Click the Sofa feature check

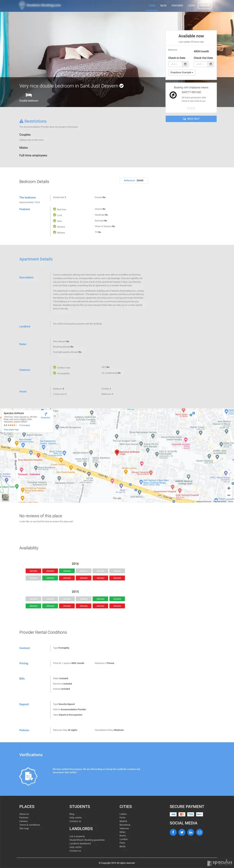(x=55, y=221)
